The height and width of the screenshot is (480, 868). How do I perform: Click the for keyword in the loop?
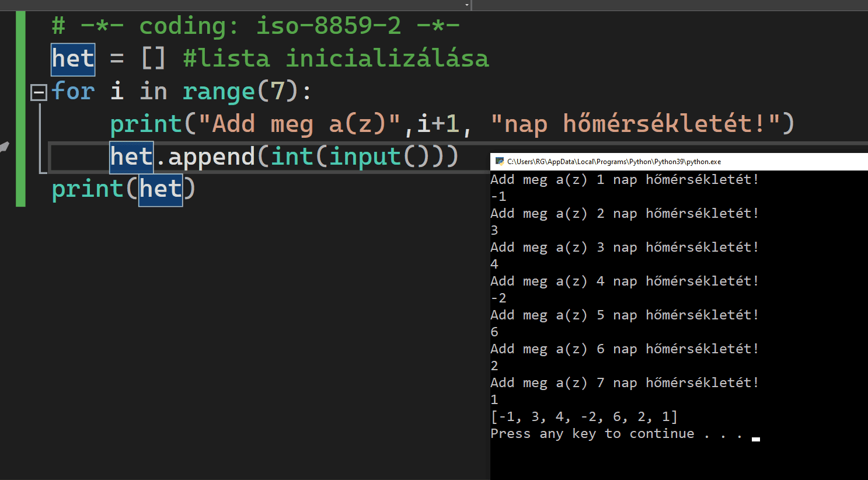[73, 92]
